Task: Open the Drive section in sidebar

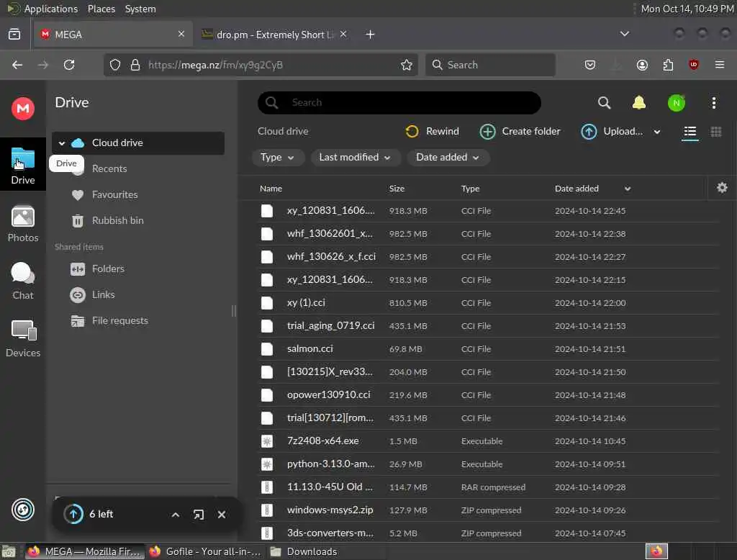Action: [x=22, y=166]
